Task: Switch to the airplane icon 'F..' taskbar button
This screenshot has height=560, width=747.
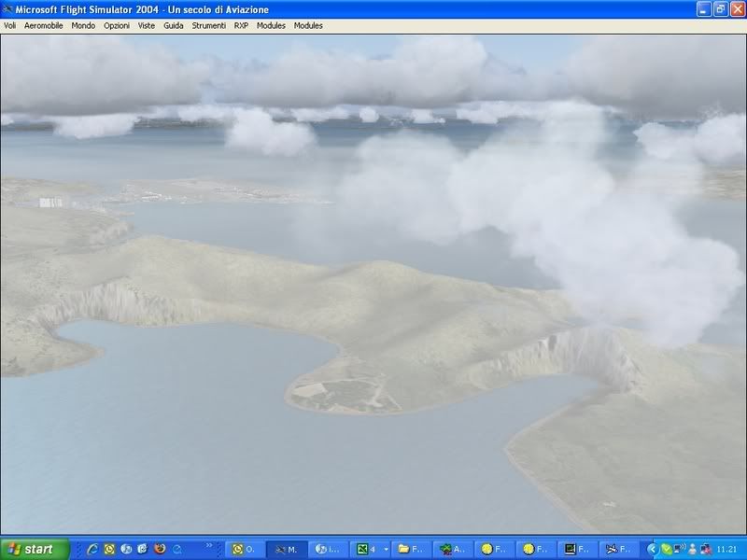Action: point(618,549)
